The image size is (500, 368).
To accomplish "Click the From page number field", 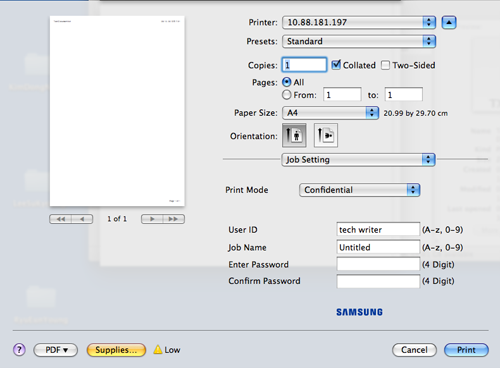I will pos(342,94).
